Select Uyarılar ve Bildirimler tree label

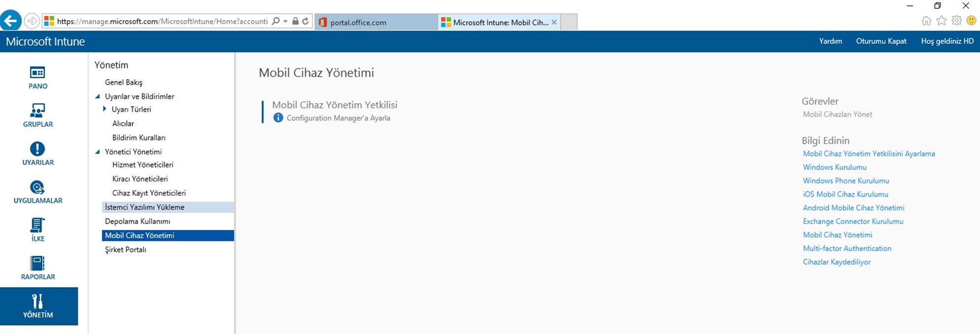[x=140, y=96]
